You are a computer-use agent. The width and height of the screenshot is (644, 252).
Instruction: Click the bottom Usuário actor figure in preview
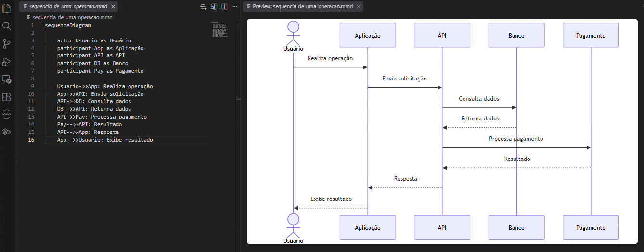[x=293, y=228]
